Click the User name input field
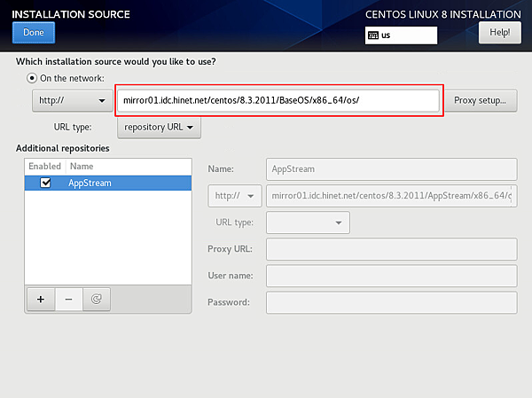The image size is (532, 398). click(392, 276)
